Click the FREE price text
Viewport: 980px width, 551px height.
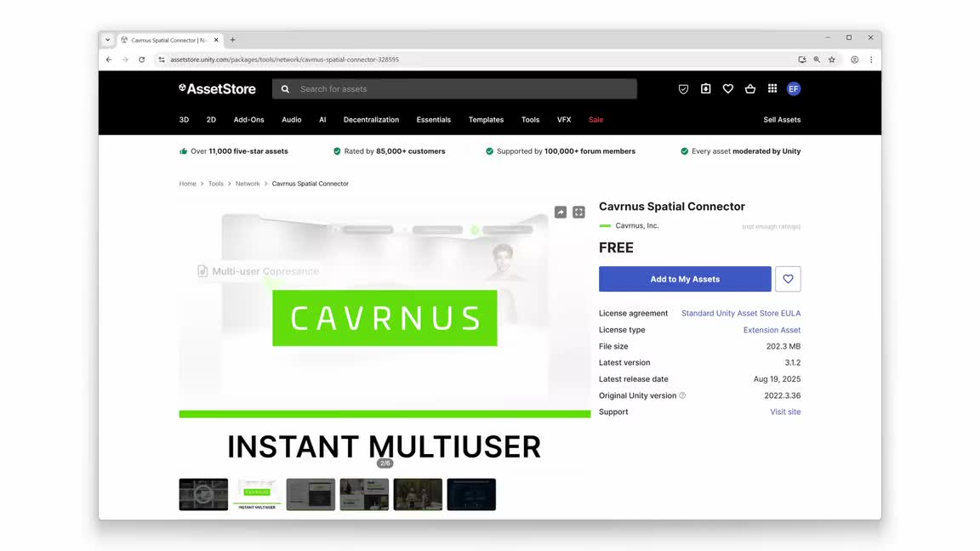pos(616,247)
